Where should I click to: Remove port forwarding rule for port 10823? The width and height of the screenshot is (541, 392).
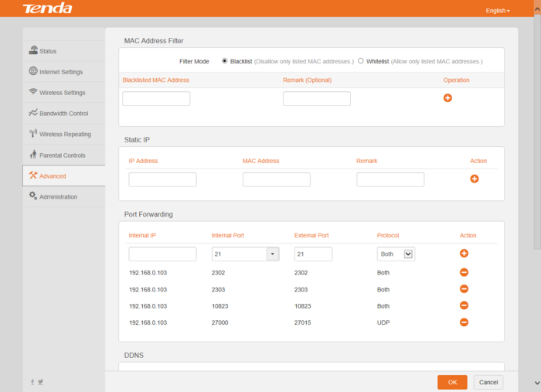(464, 305)
